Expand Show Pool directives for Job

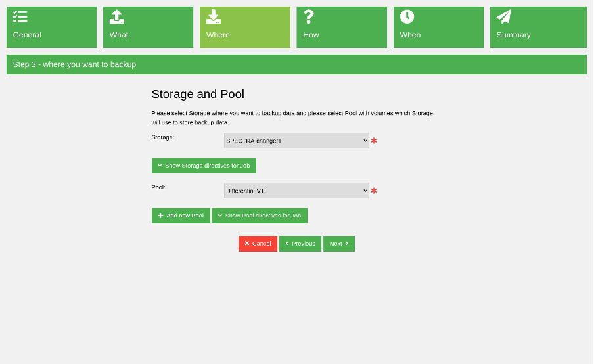(260, 216)
